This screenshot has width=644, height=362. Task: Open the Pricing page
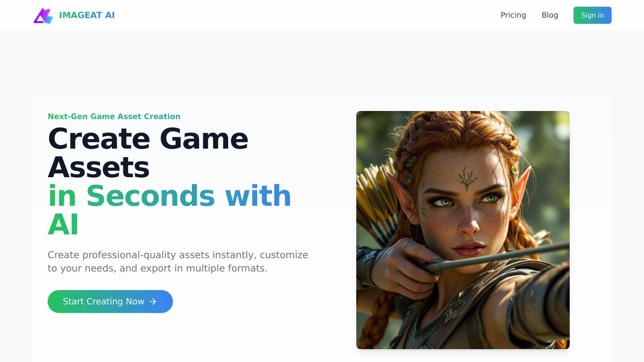[513, 15]
